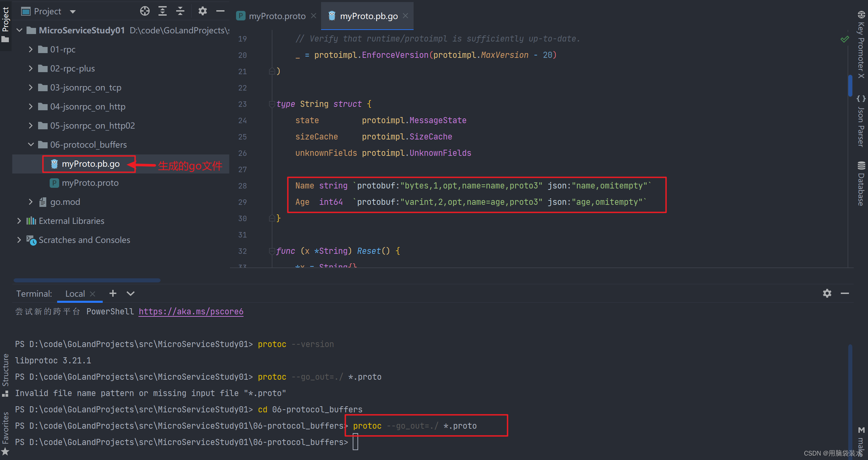The image size is (868, 460).
Task: Collapse the MicroServiceStudy01 root folder
Action: [x=20, y=30]
